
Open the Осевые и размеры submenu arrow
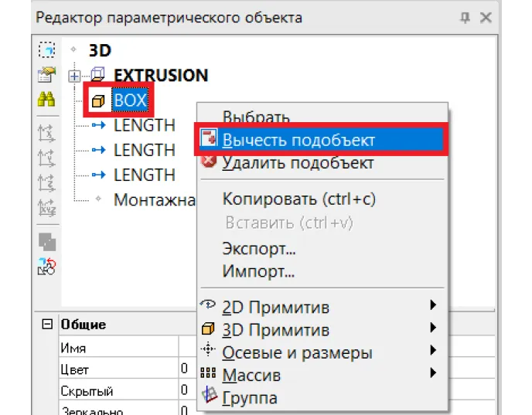click(433, 350)
